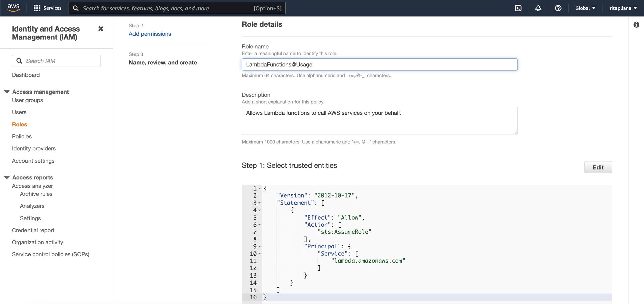Click the Step 1: Select trusted entities heading
This screenshot has width=644, height=304.
click(289, 165)
